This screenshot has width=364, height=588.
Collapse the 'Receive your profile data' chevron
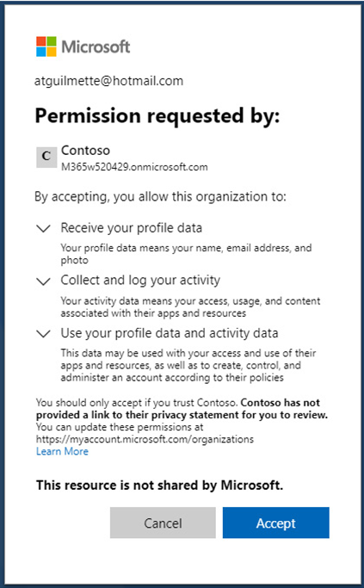(x=44, y=228)
